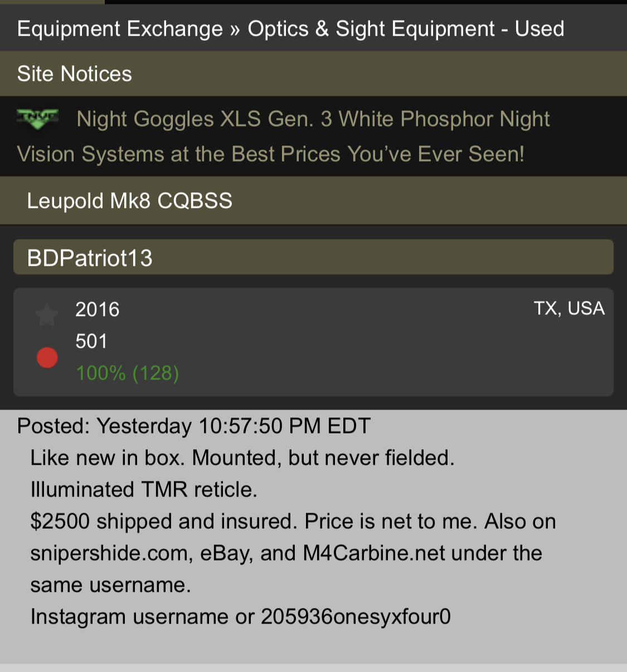
Task: Click the green logo beside Night Goggles ad
Action: [x=38, y=119]
